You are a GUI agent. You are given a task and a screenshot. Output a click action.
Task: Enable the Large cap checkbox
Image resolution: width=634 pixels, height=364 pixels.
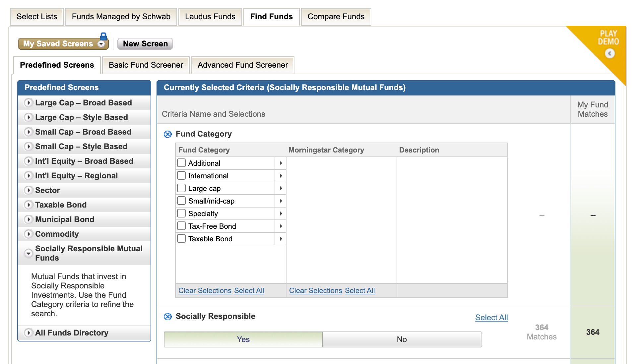pyautogui.click(x=181, y=188)
